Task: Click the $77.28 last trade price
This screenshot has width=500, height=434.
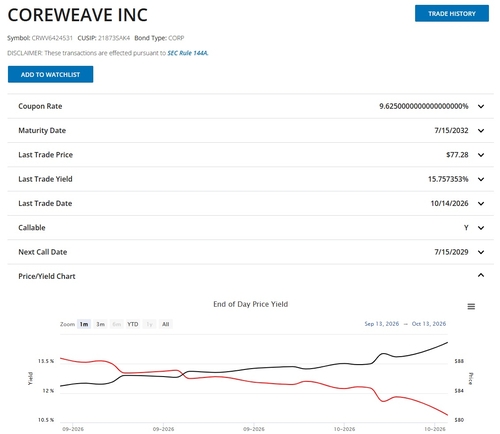Action: [457, 155]
